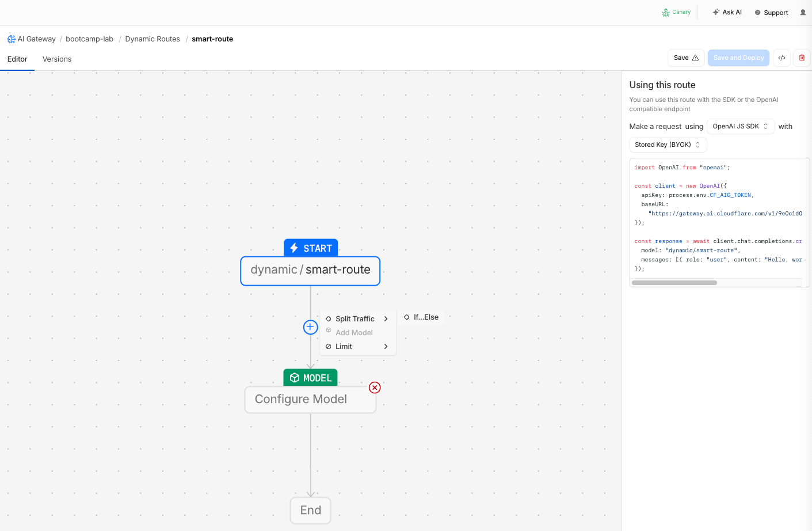Click the messages role user code line
The height and width of the screenshot is (531, 812).
[x=722, y=260]
